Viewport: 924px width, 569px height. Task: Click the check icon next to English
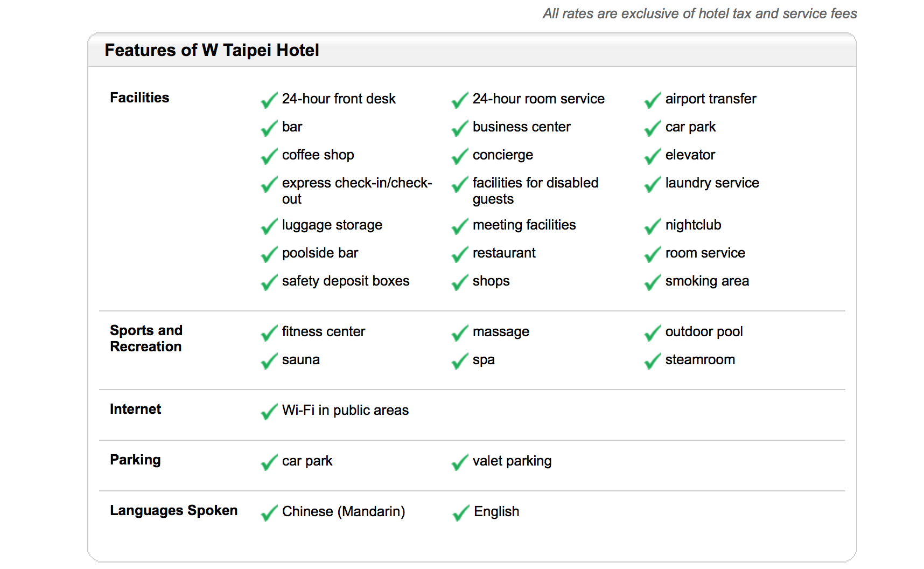click(x=461, y=512)
